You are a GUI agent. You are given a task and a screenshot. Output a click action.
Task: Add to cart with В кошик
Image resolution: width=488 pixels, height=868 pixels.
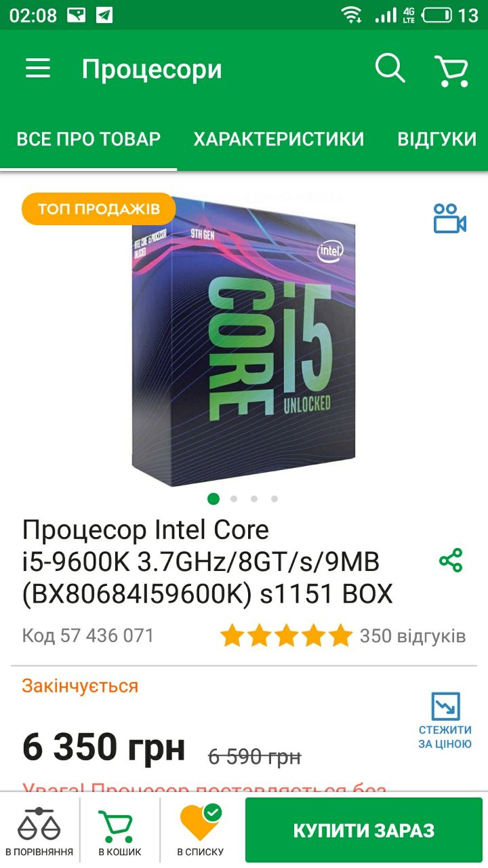120,831
